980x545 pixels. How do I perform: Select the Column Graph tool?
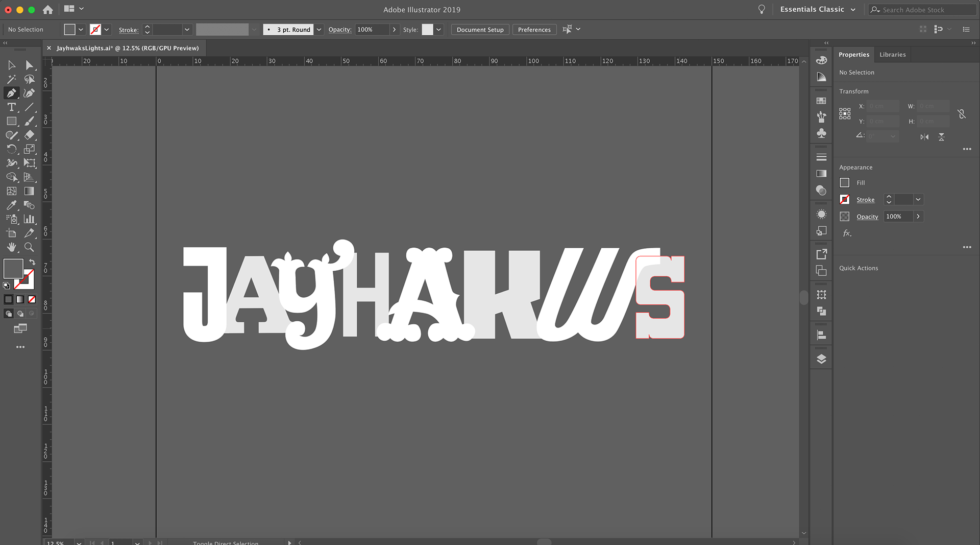pos(29,219)
